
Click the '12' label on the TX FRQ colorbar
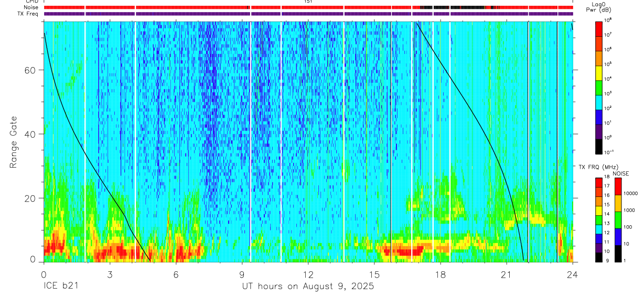608,233
